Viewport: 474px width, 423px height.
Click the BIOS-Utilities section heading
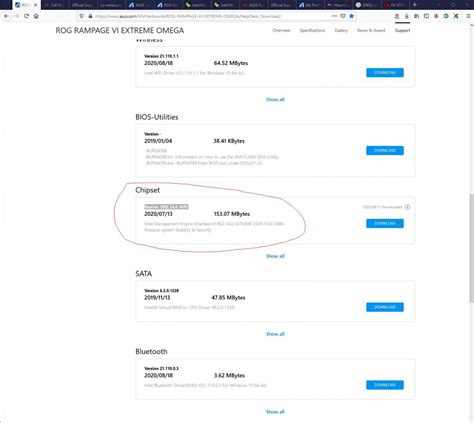tap(157, 117)
